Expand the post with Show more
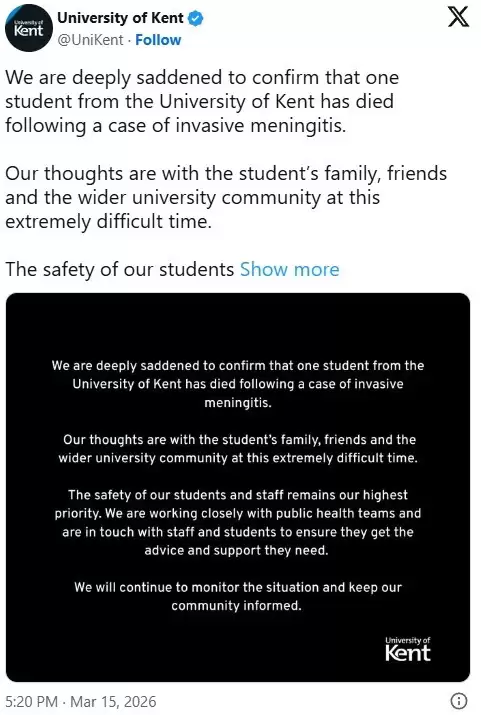This screenshot has height=715, width=481. click(290, 269)
